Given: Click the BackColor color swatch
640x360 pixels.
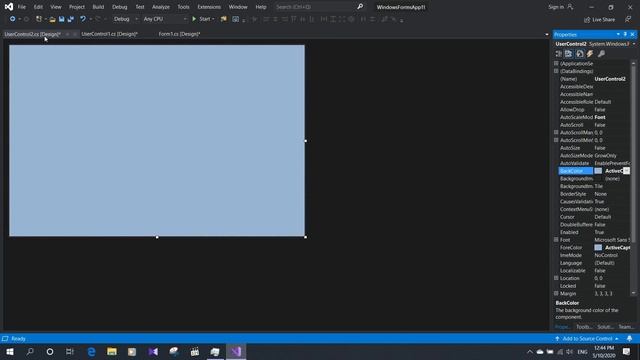Looking at the screenshot, I should point(598,171).
